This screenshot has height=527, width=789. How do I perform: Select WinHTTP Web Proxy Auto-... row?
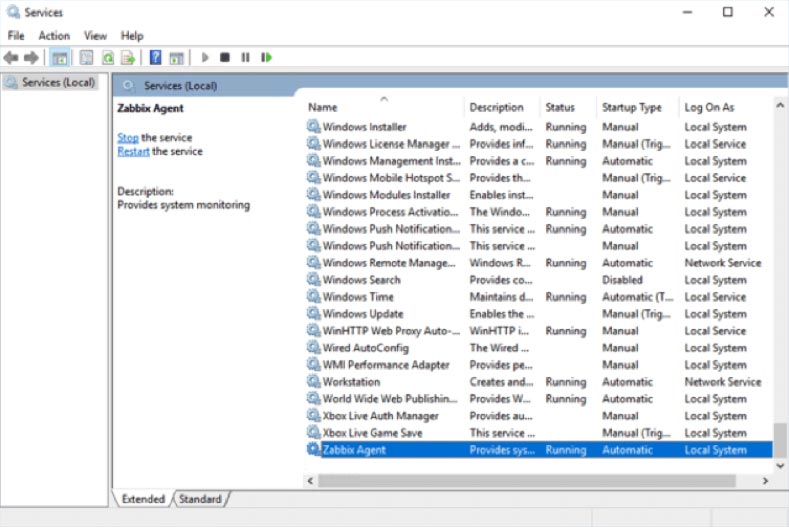(x=539, y=331)
